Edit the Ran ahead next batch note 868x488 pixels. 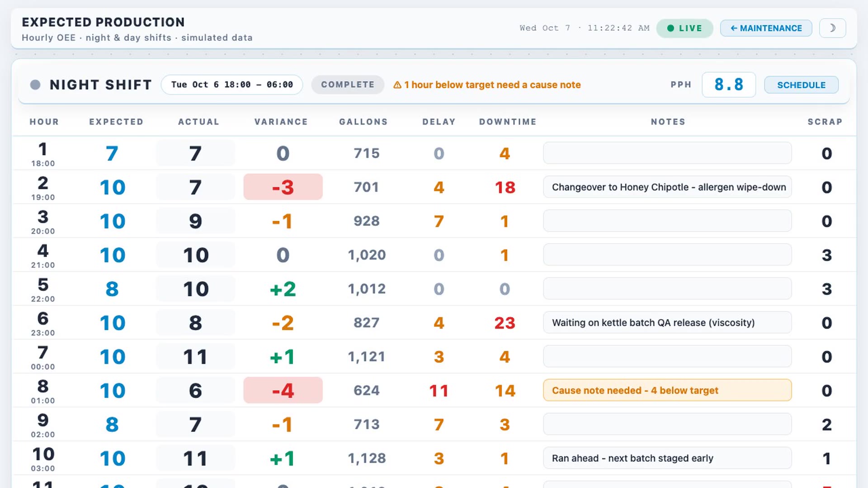pos(667,458)
